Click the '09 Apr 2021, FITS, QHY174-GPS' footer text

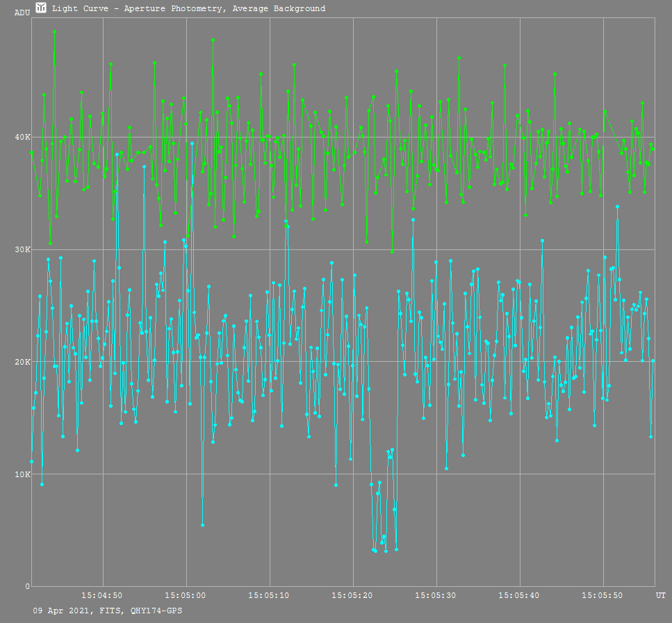(x=108, y=611)
